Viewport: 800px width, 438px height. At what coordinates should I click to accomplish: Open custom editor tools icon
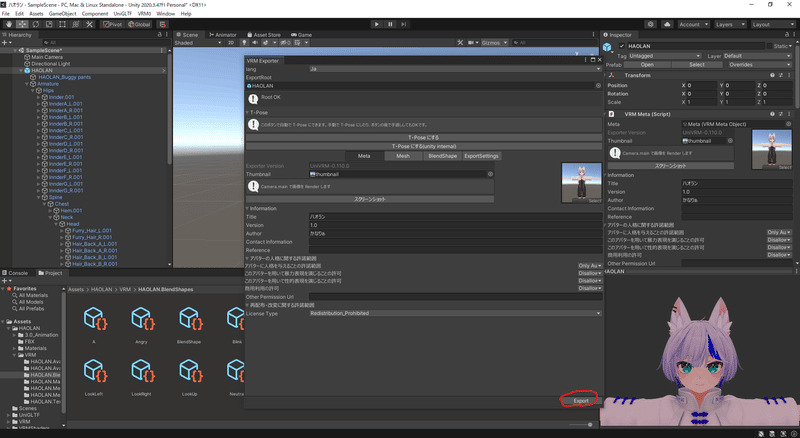(x=89, y=24)
